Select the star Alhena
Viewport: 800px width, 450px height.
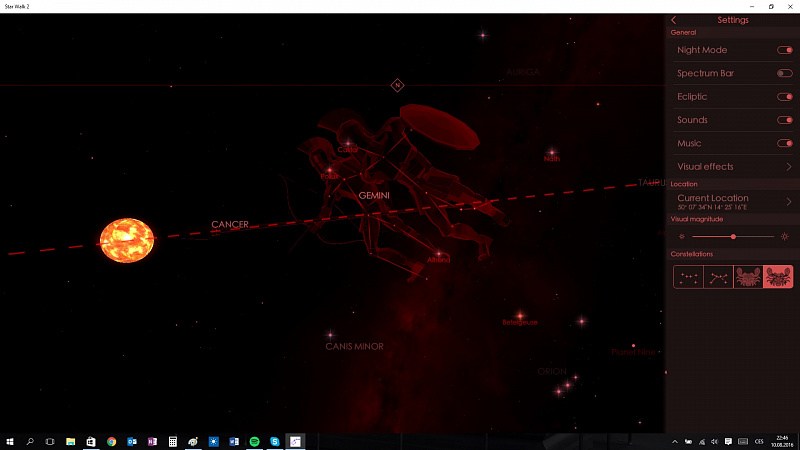(439, 254)
